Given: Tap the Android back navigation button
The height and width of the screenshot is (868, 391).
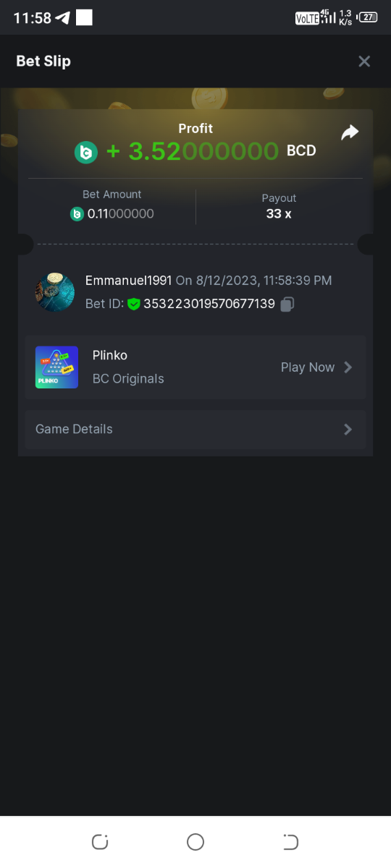Looking at the screenshot, I should coord(290,842).
